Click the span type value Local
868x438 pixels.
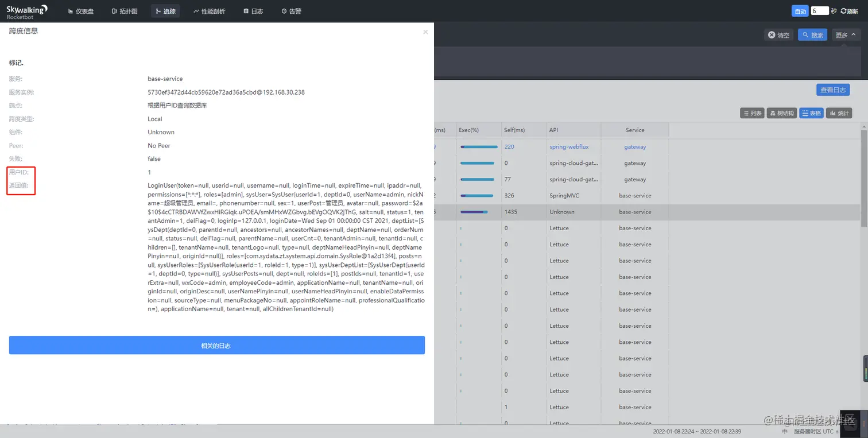[155, 119]
